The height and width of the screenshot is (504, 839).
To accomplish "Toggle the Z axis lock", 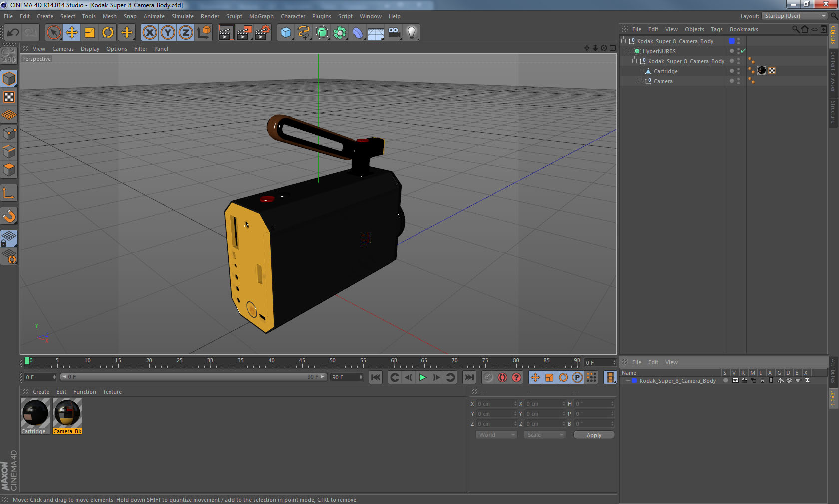I will (186, 33).
